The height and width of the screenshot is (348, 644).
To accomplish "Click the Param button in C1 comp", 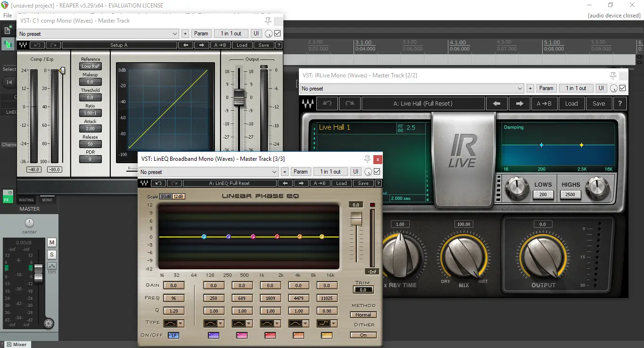I will pyautogui.click(x=201, y=33).
